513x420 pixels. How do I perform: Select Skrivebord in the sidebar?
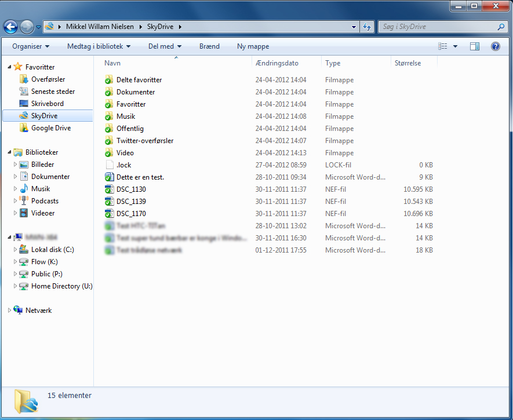(x=47, y=104)
